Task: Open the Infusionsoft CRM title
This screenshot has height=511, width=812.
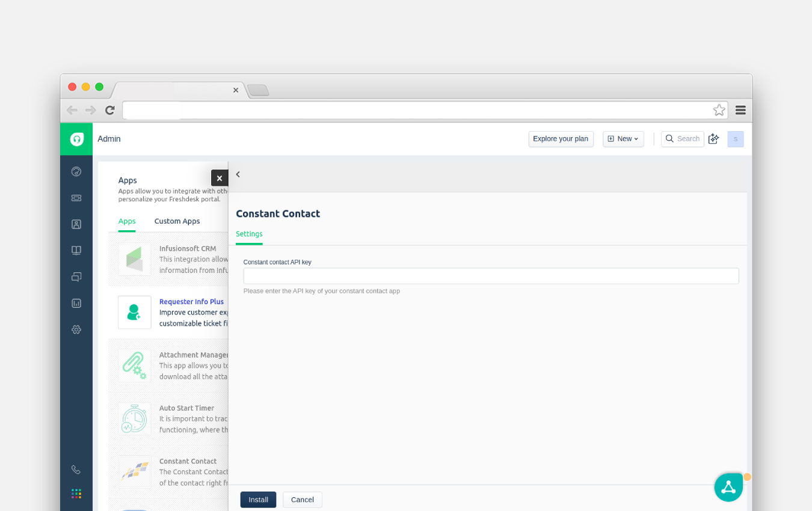Action: tap(188, 248)
